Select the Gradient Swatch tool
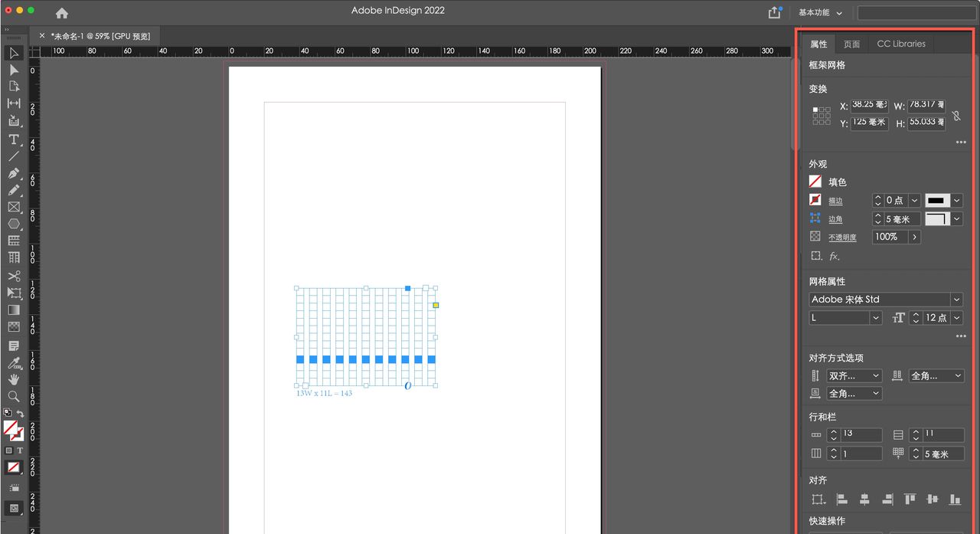This screenshot has width=980, height=534. (14, 310)
